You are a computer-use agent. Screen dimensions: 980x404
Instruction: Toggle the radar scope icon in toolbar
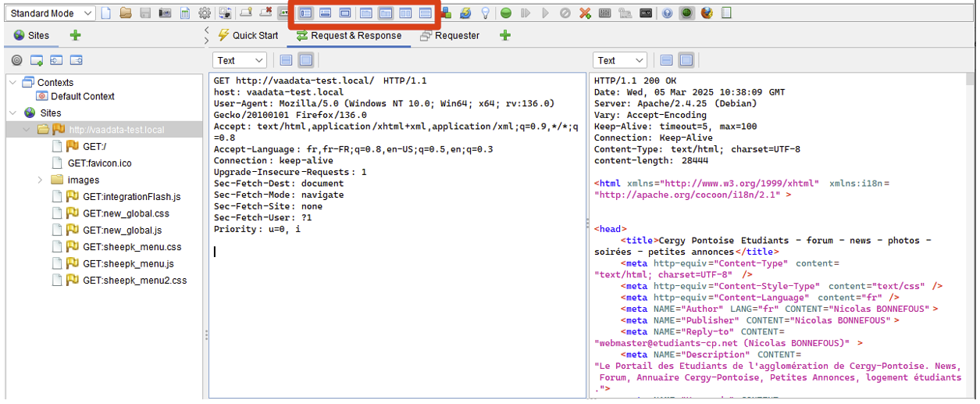click(686, 13)
